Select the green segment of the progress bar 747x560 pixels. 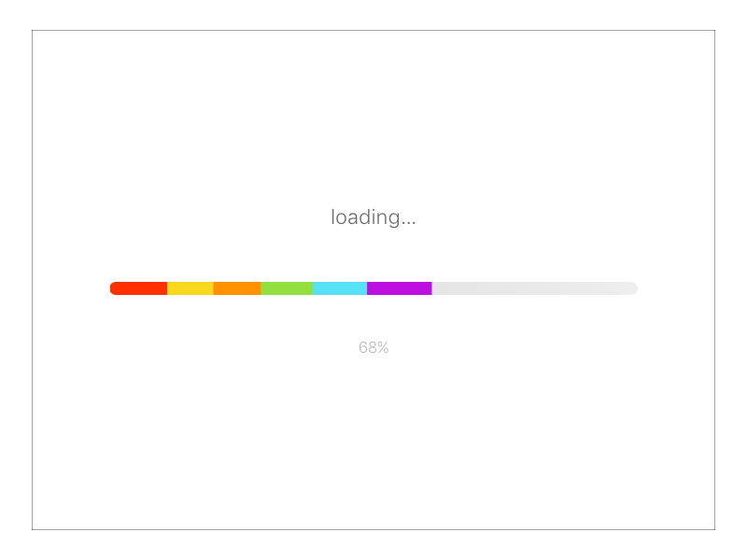point(287,288)
